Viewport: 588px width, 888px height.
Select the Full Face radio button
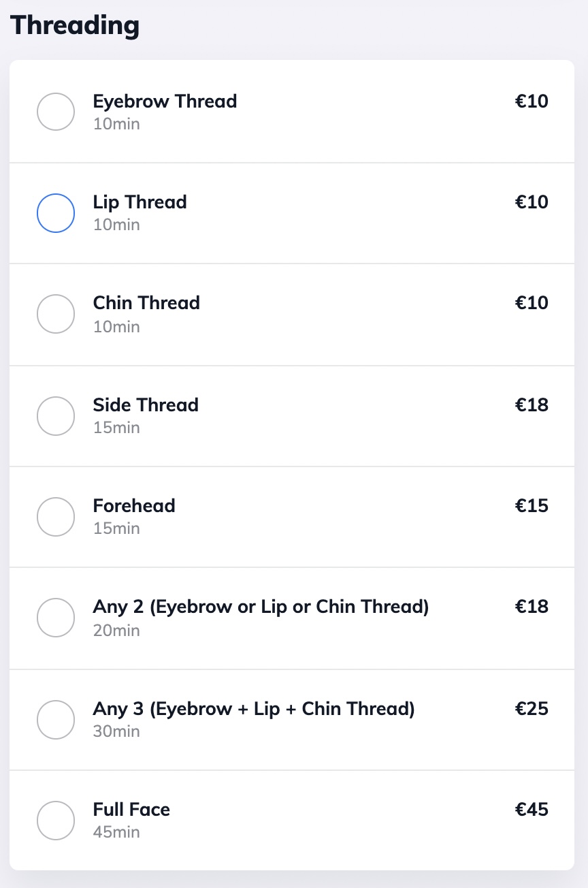coord(55,820)
